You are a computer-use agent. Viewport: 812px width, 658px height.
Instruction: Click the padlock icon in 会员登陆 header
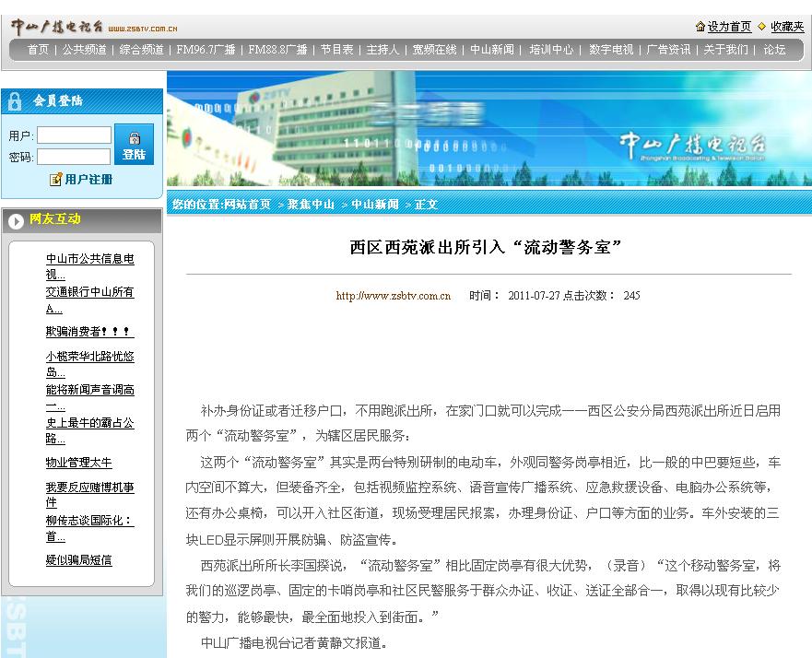(x=15, y=101)
